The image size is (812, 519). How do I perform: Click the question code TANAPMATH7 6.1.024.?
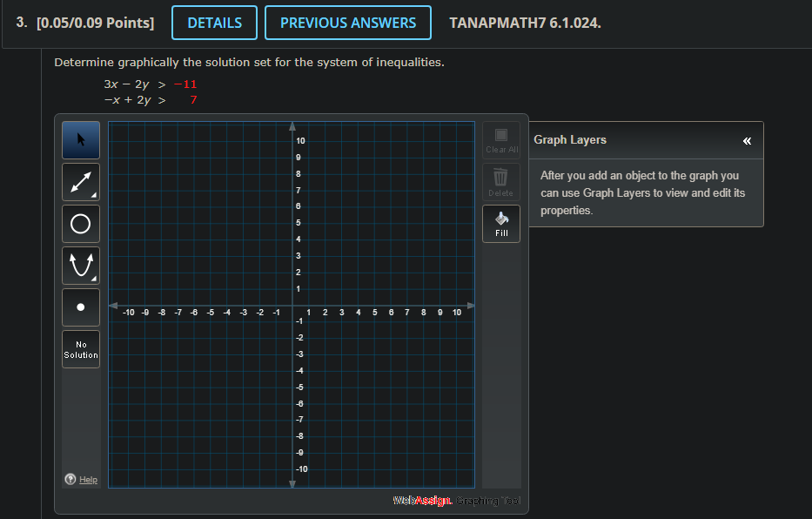click(525, 23)
